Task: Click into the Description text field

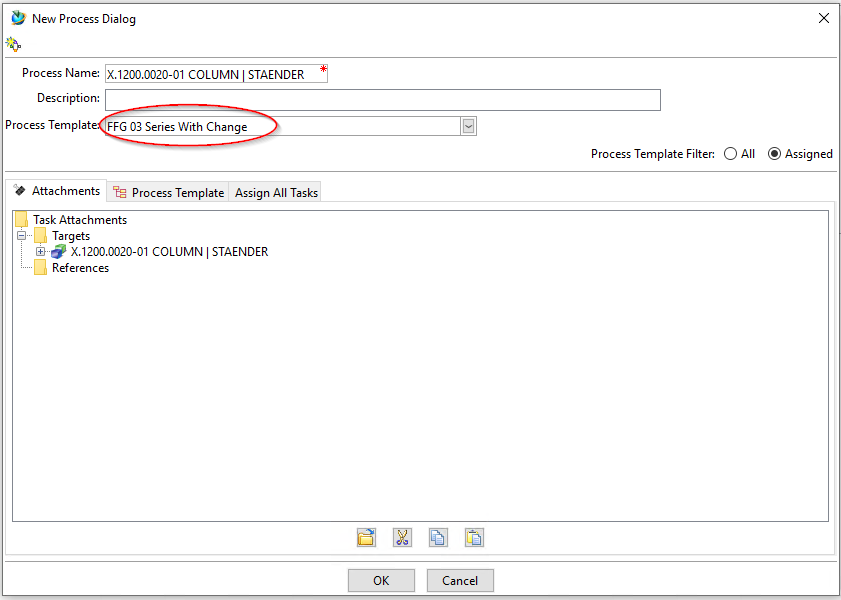Action: click(x=382, y=99)
